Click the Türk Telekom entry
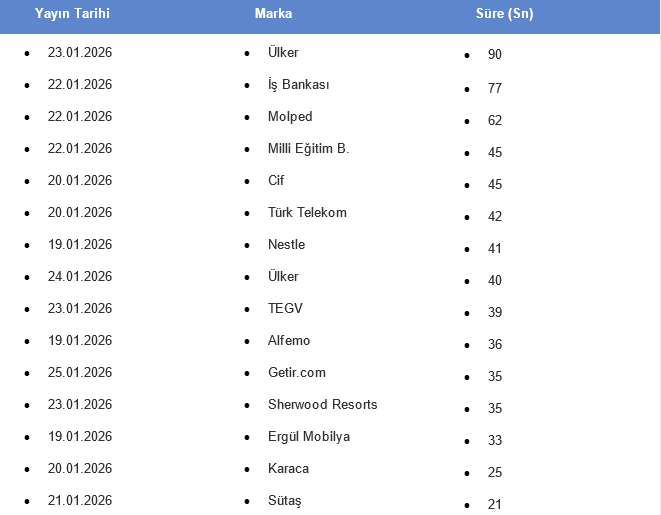 (307, 213)
